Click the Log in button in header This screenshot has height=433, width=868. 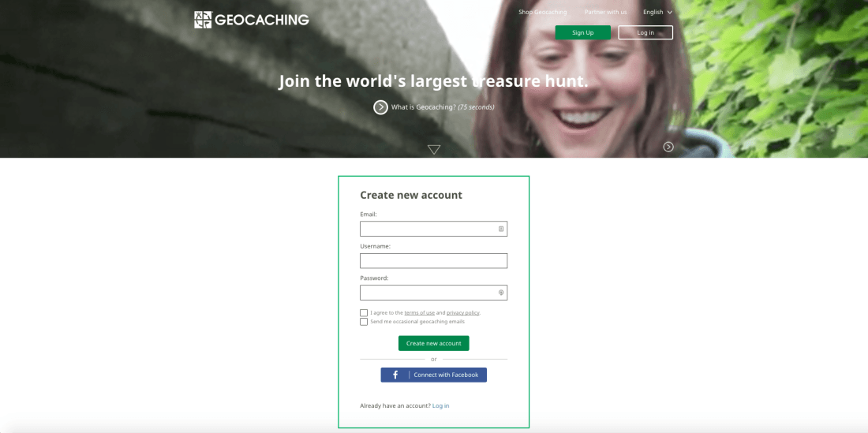[645, 32]
